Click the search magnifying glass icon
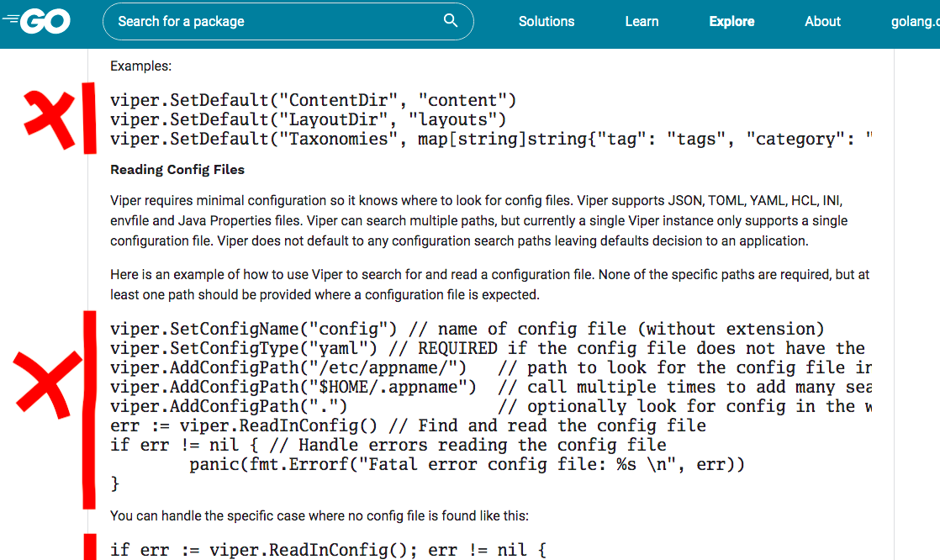This screenshot has width=940, height=560. click(451, 20)
